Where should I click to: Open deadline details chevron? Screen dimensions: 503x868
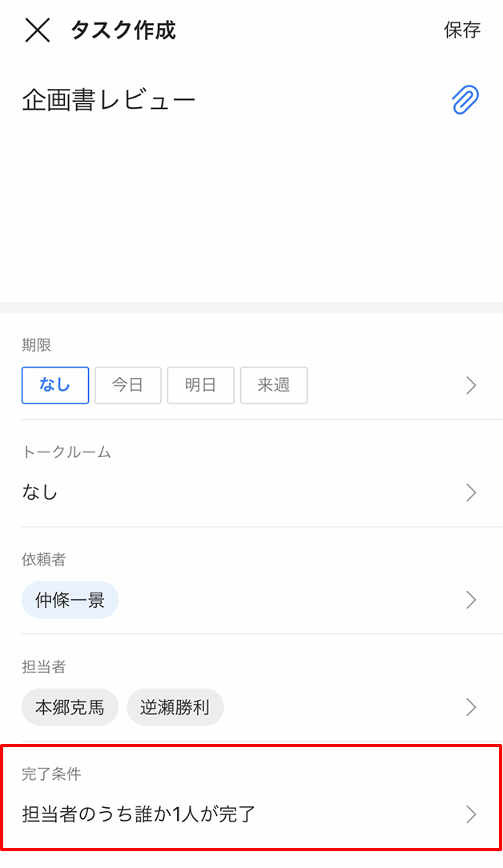[x=471, y=386]
